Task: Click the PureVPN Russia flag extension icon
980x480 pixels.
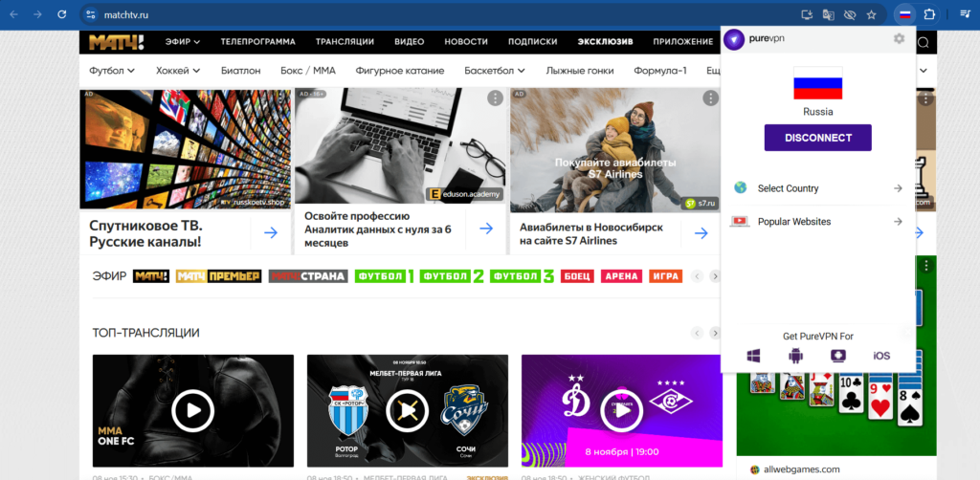Action: [904, 14]
